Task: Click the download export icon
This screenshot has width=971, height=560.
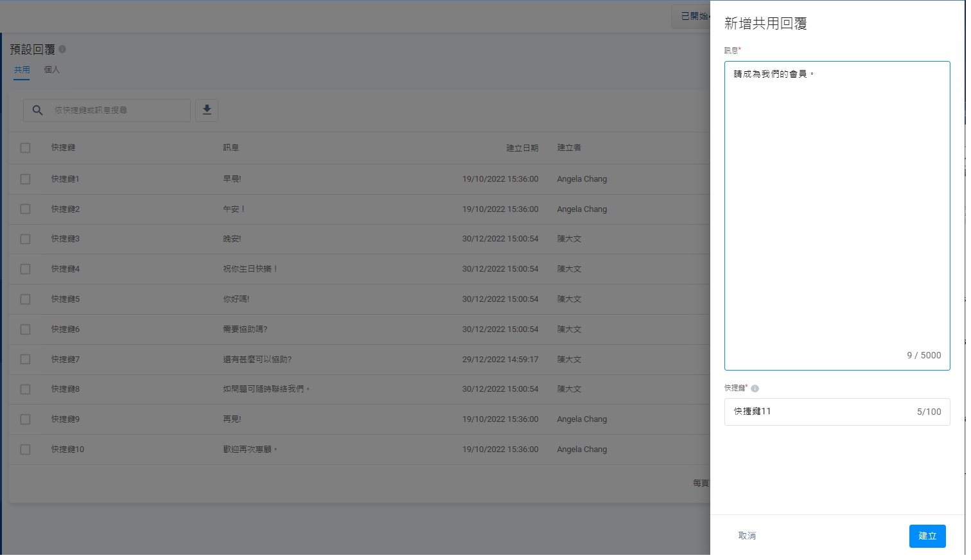Action: pos(207,110)
